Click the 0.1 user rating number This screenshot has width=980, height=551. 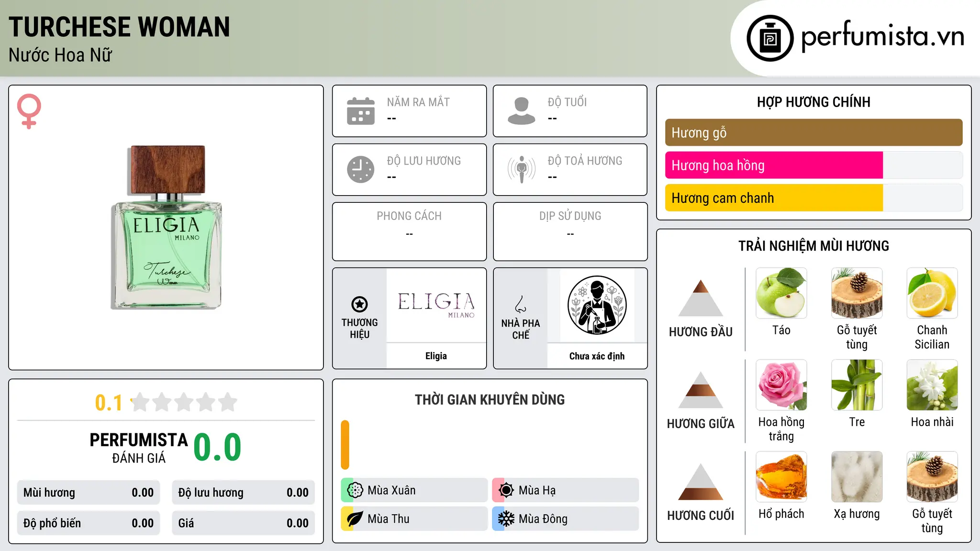109,403
